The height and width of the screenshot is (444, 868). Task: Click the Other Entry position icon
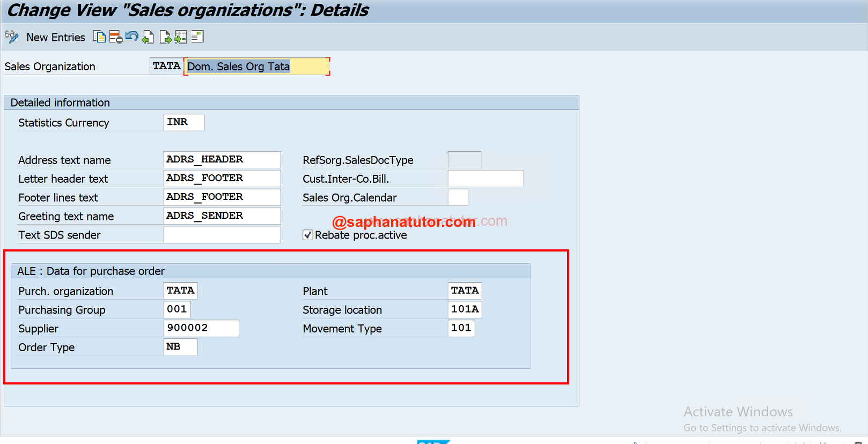point(181,36)
